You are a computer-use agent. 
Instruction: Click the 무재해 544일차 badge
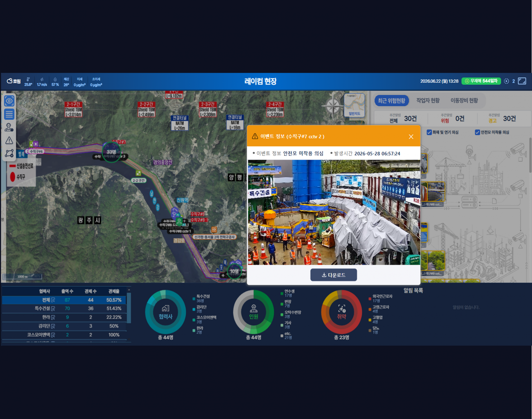481,81
